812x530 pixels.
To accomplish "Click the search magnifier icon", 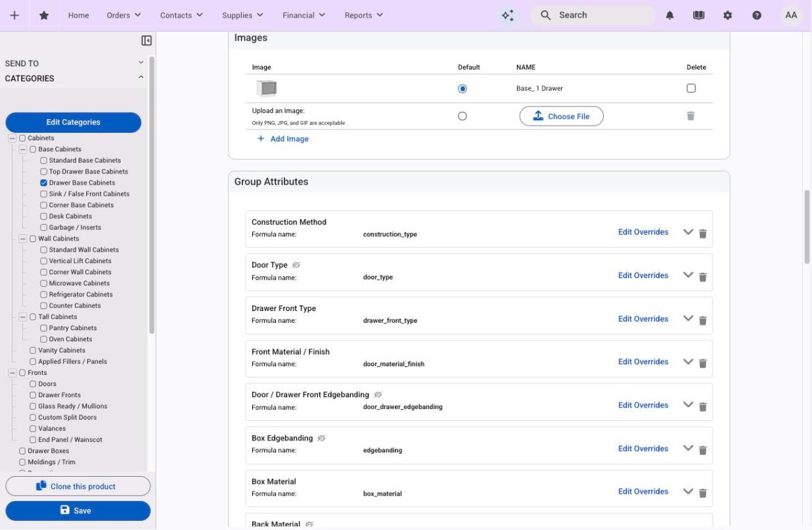I will (x=545, y=15).
